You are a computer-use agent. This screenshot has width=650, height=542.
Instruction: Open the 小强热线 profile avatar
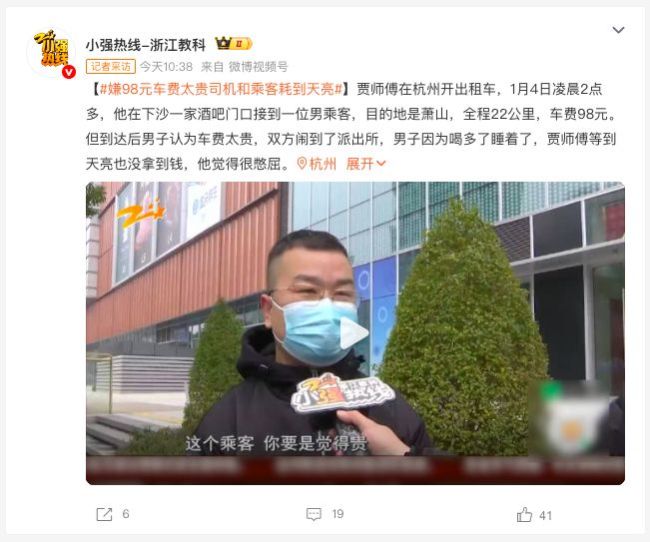click(52, 52)
